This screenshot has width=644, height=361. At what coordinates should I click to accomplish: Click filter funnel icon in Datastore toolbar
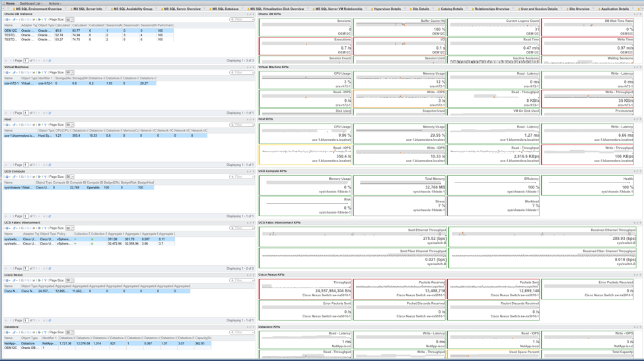tap(46, 333)
